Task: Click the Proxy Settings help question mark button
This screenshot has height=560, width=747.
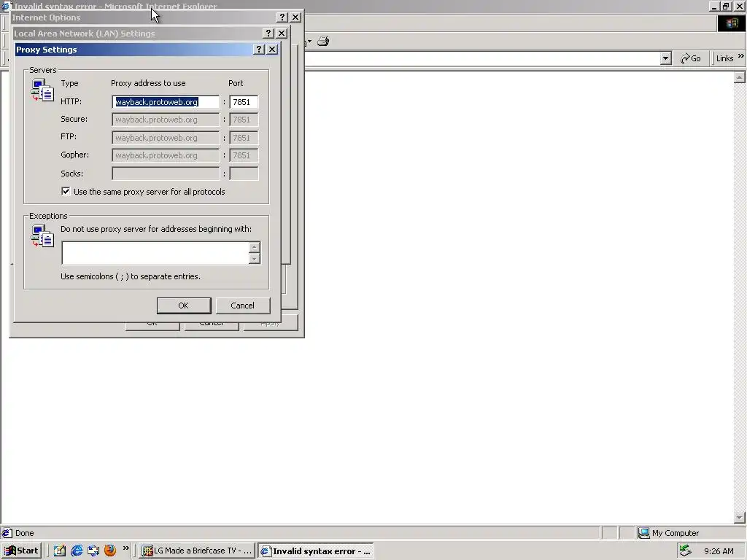Action: pyautogui.click(x=259, y=49)
